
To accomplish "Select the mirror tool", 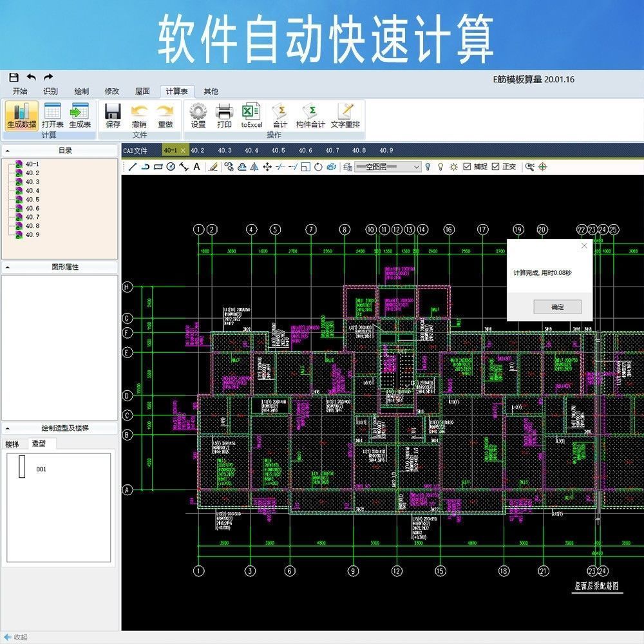I will click(x=254, y=167).
